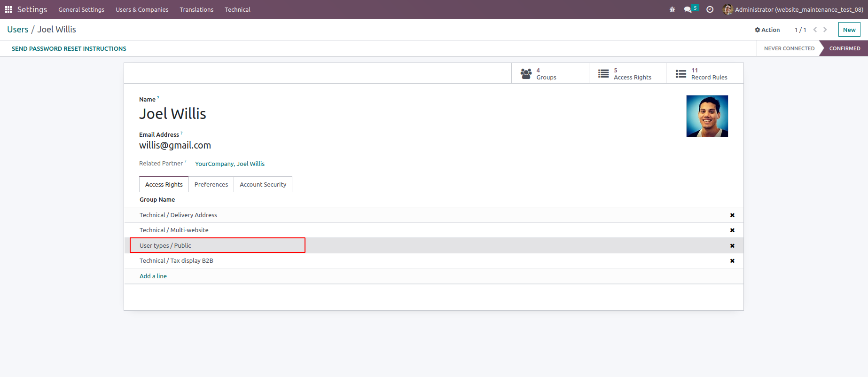
Task: Go back to Users breadcrumb
Action: click(x=18, y=30)
